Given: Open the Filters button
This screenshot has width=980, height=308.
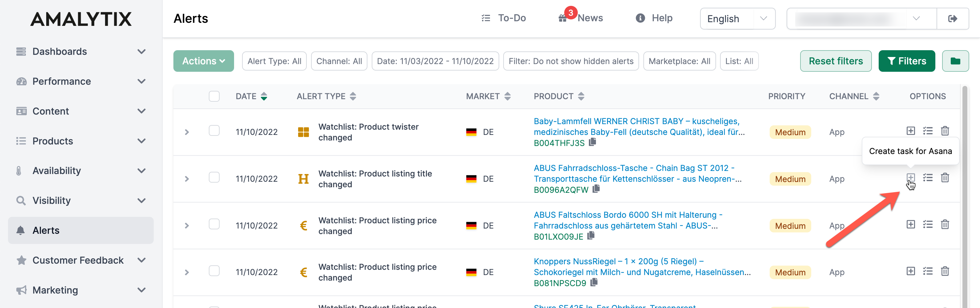Looking at the screenshot, I should click(x=907, y=61).
